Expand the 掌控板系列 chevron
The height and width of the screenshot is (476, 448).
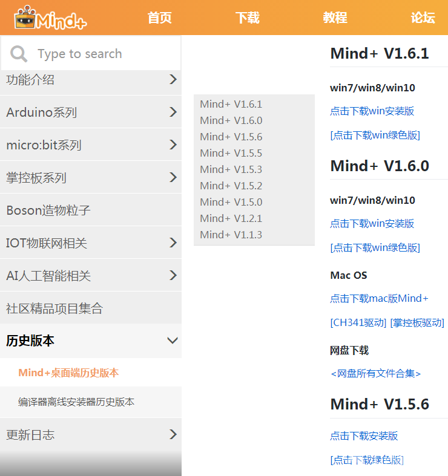[x=173, y=177]
